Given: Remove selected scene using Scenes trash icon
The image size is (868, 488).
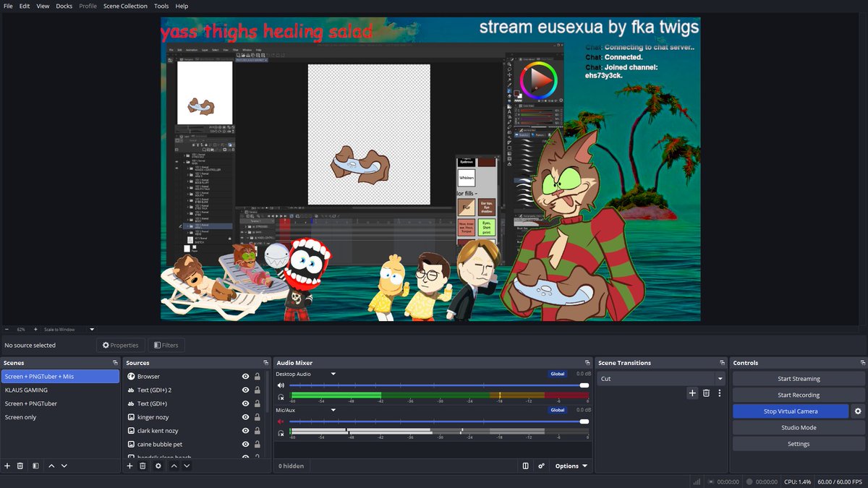Looking at the screenshot, I should 20,466.
